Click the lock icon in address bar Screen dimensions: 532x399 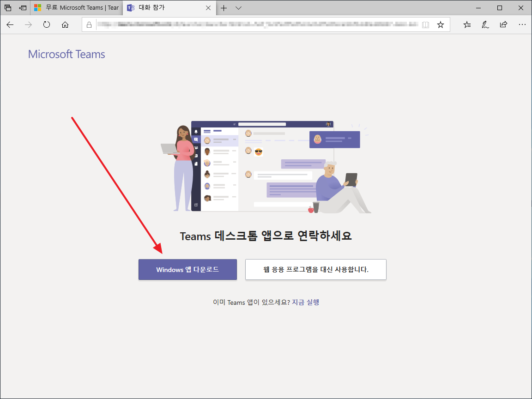pos(89,25)
